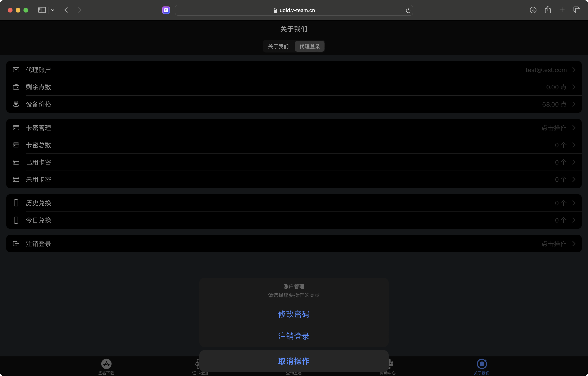Select the 代理登录 segment tab
The image size is (588, 376).
click(x=310, y=46)
